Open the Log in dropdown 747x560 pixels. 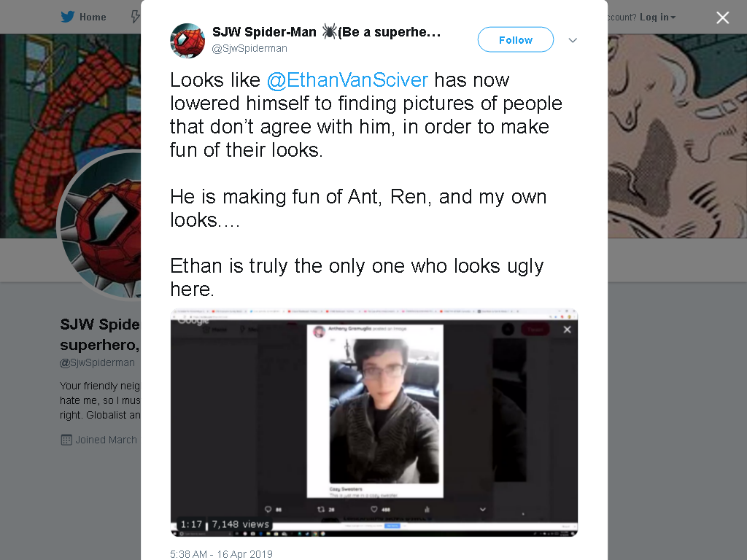tap(658, 17)
